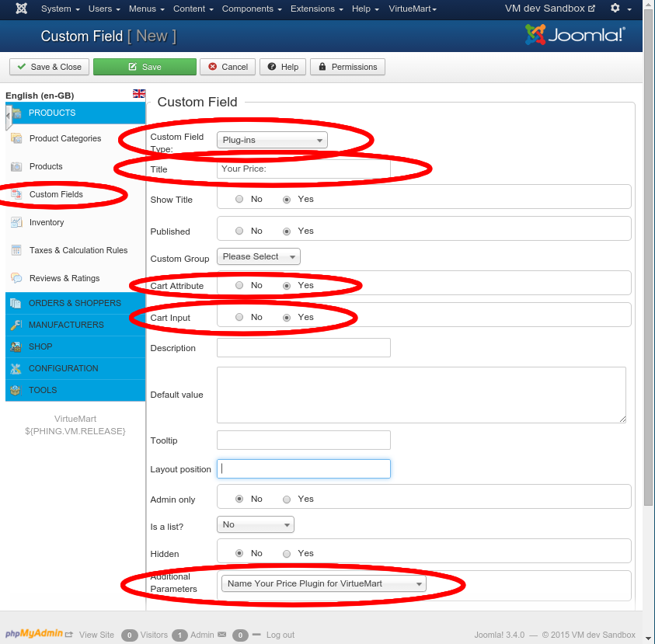Expand the Custom Group select list
This screenshot has width=655, height=644.
tap(258, 257)
